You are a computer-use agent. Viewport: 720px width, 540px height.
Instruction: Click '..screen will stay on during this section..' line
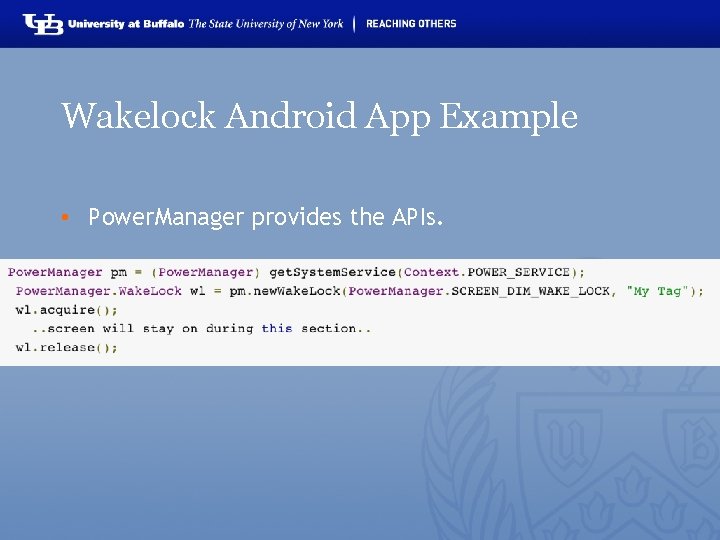[202, 329]
